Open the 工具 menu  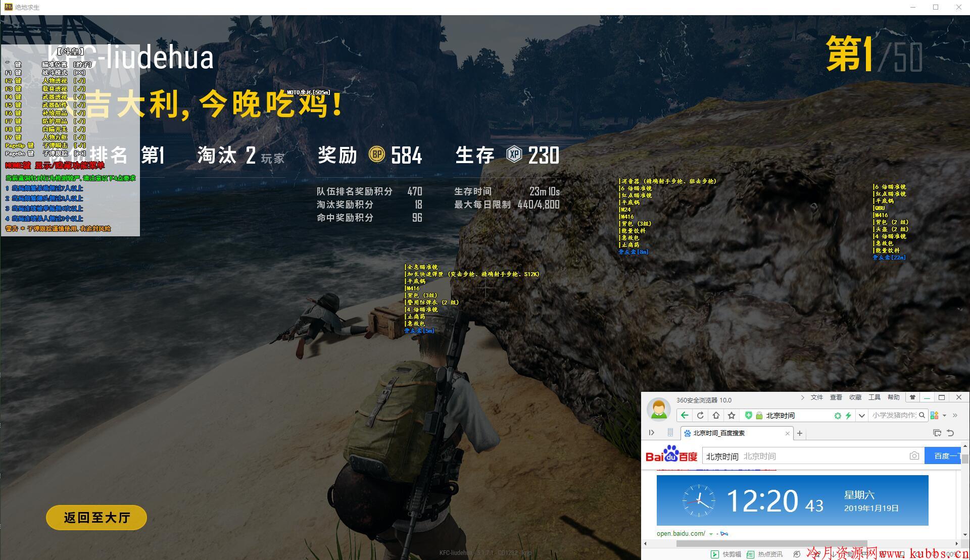point(875,397)
